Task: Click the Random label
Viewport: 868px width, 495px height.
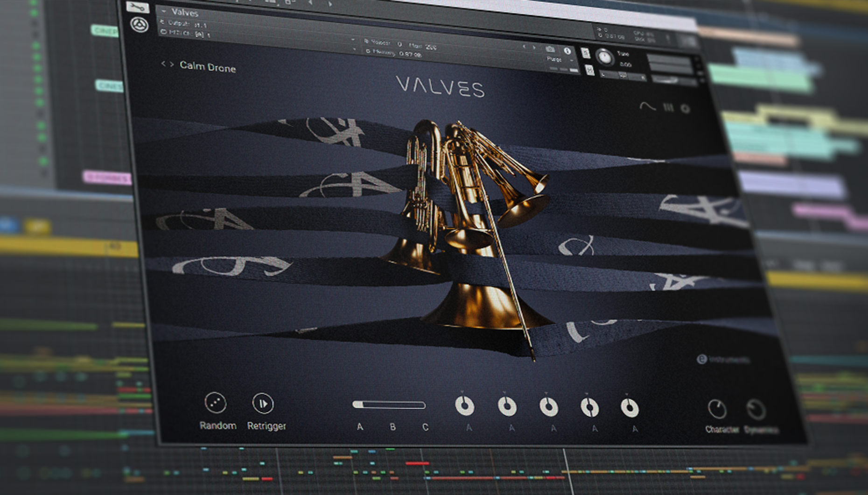Action: 218,425
